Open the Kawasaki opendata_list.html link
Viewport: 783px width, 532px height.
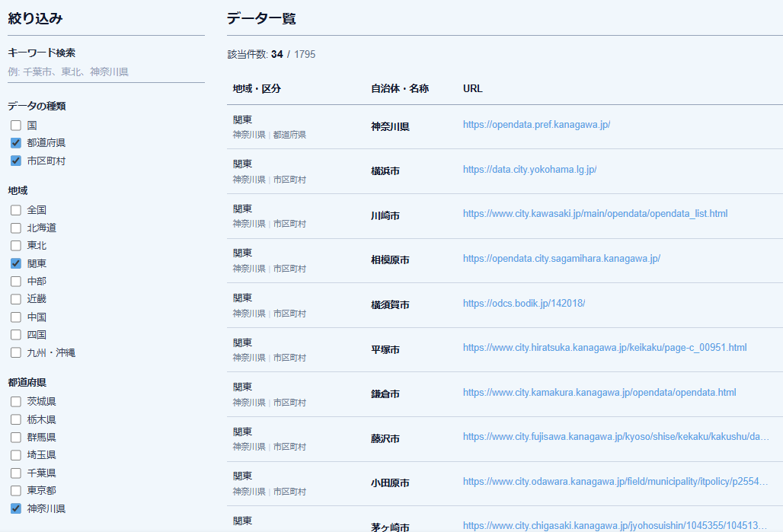[595, 214]
